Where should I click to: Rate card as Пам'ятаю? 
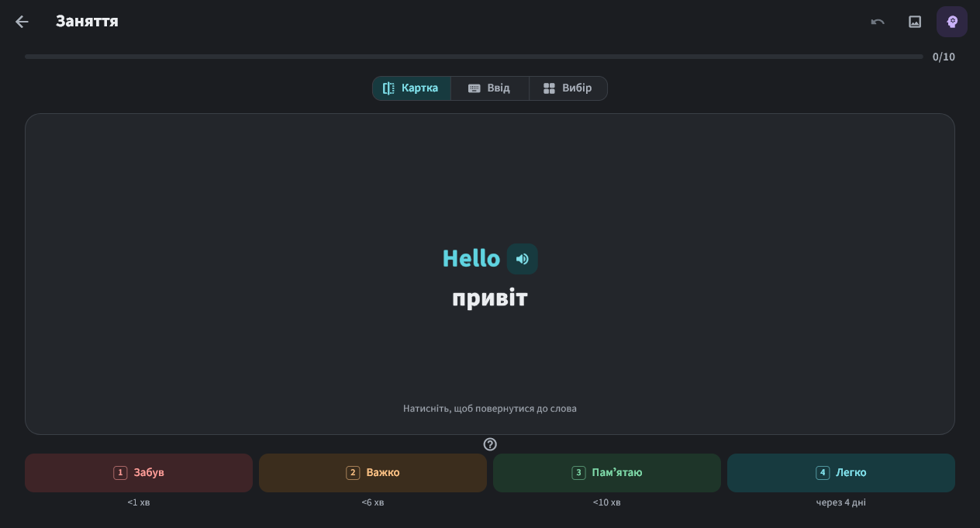607,473
